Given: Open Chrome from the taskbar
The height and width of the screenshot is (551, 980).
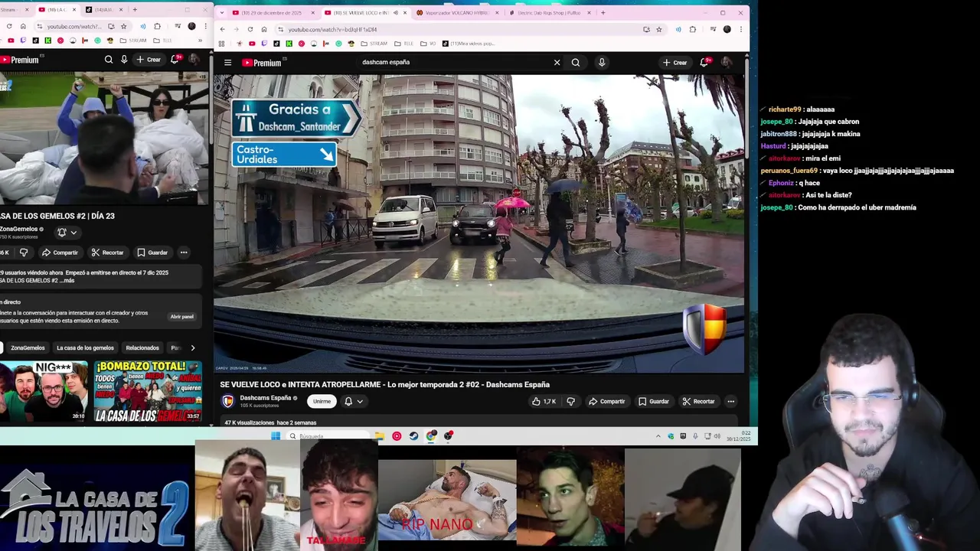Looking at the screenshot, I should [x=432, y=436].
